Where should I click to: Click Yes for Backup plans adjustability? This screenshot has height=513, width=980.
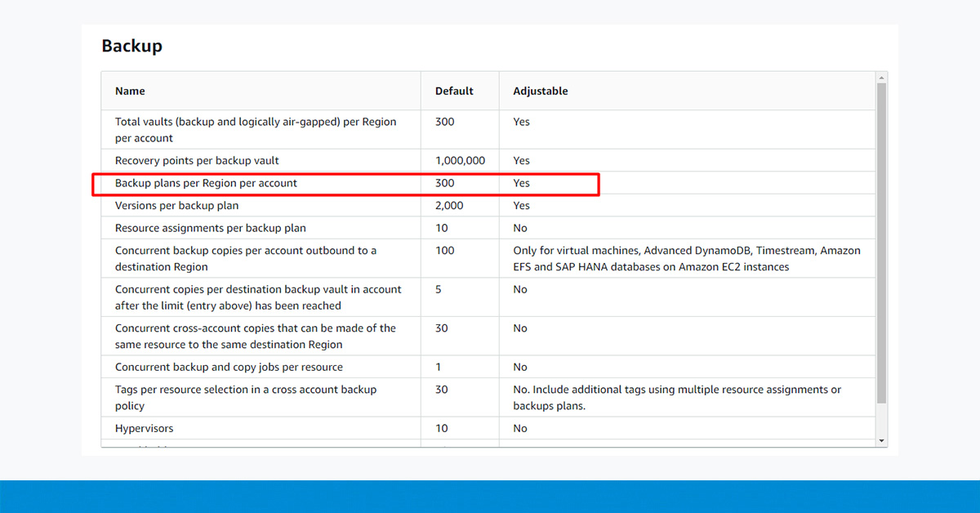tap(520, 183)
